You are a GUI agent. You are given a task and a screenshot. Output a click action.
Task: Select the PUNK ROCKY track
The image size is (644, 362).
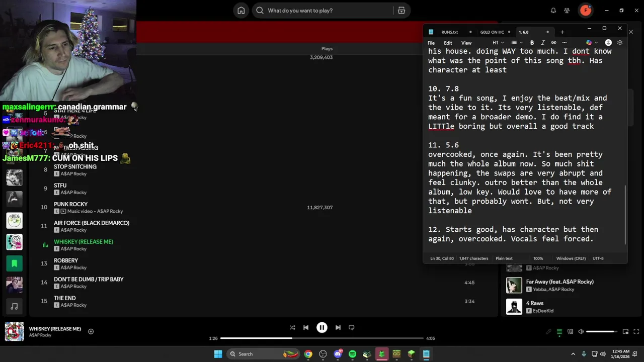click(x=71, y=204)
